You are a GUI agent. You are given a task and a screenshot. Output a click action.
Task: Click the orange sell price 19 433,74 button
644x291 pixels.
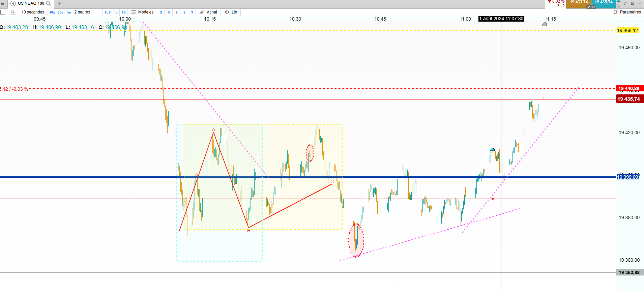coord(579,2)
